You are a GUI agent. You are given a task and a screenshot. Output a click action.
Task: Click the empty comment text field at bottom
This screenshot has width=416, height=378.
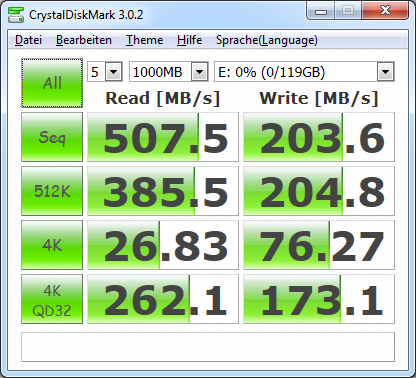tap(208, 347)
